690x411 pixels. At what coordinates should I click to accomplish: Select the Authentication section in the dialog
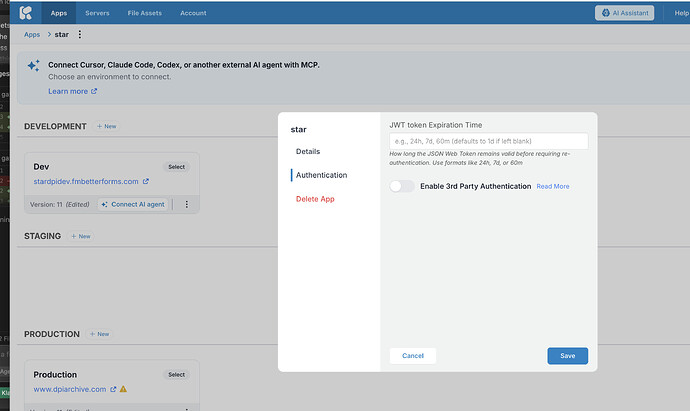tap(321, 175)
